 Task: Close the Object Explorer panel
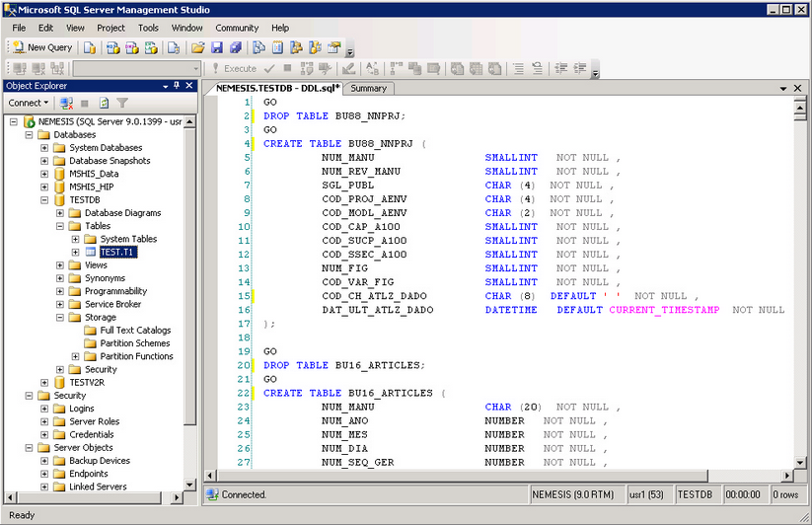click(x=189, y=86)
